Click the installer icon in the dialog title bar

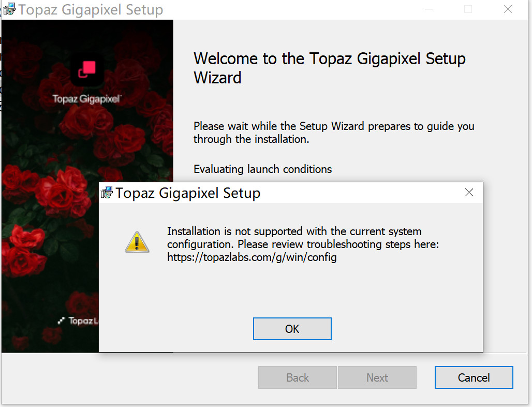click(x=107, y=193)
